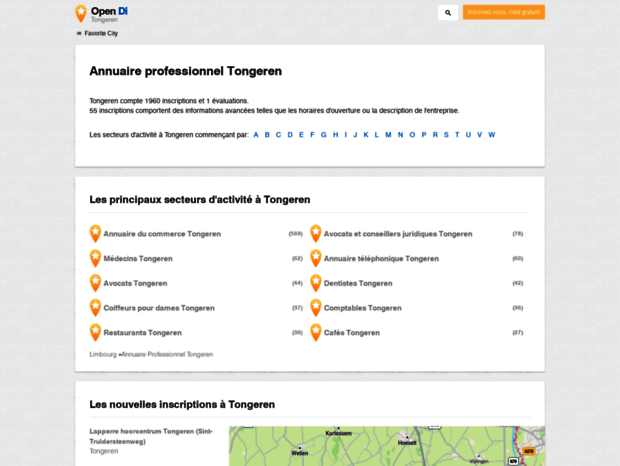
Task: Go to Limbourg breadcrumb link
Action: (x=103, y=354)
